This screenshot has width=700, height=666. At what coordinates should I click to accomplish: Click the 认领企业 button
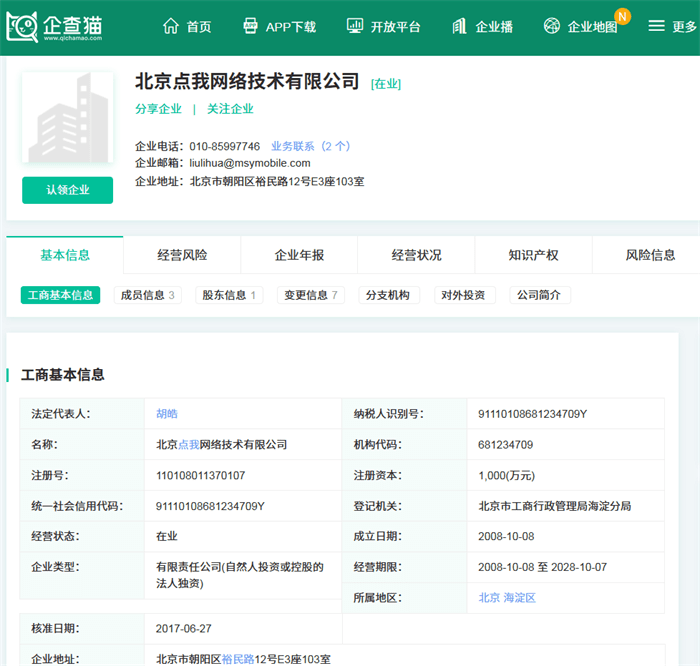tap(67, 190)
